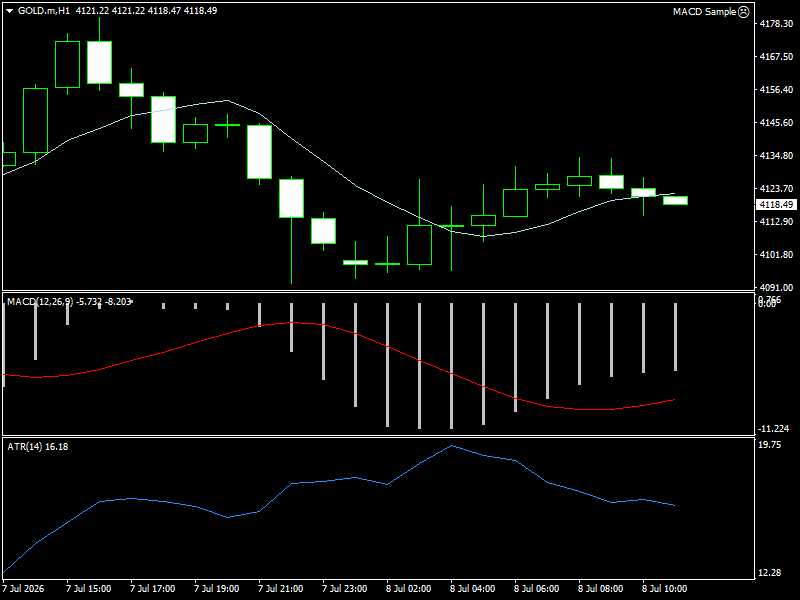Click the 4178.30 price scale label
This screenshot has height=600, width=800.
[776, 23]
